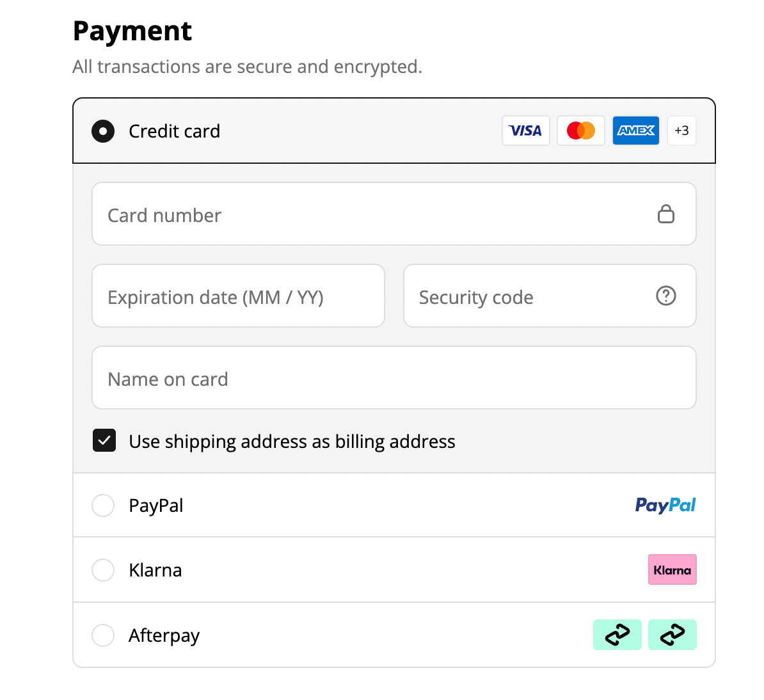This screenshot has height=700, width=764.
Task: Choose the Klarna radio button
Action: (103, 569)
